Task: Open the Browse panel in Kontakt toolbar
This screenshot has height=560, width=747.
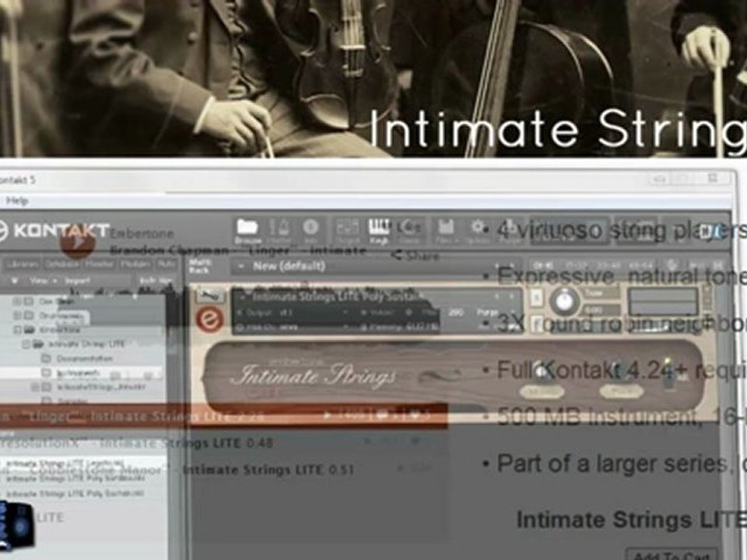Action: click(247, 232)
